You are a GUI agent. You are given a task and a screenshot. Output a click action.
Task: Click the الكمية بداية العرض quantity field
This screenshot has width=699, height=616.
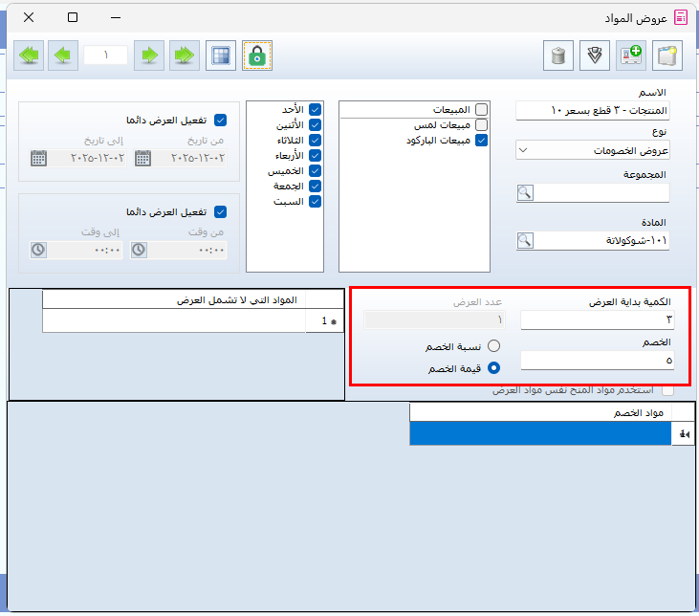597,319
